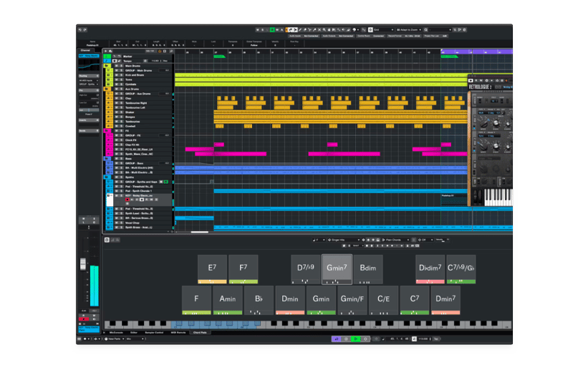Switch to the MixConsole tab
Viewport: 588px width, 365px height.
pyautogui.click(x=117, y=332)
